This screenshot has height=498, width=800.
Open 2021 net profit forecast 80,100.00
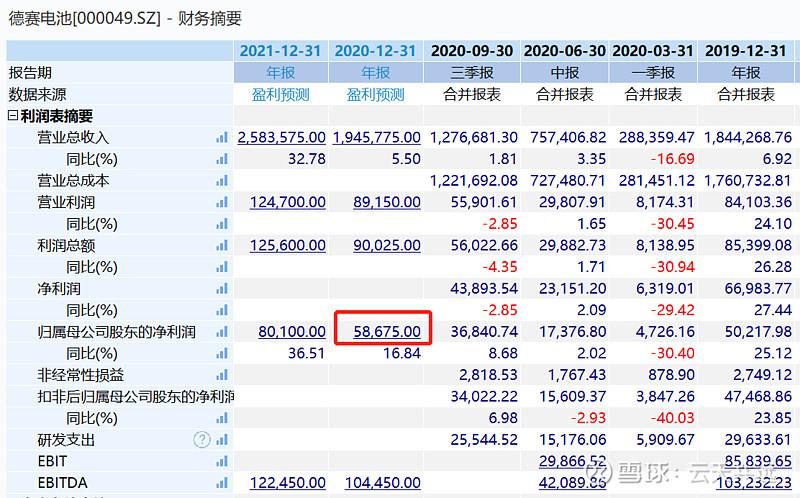pos(292,332)
